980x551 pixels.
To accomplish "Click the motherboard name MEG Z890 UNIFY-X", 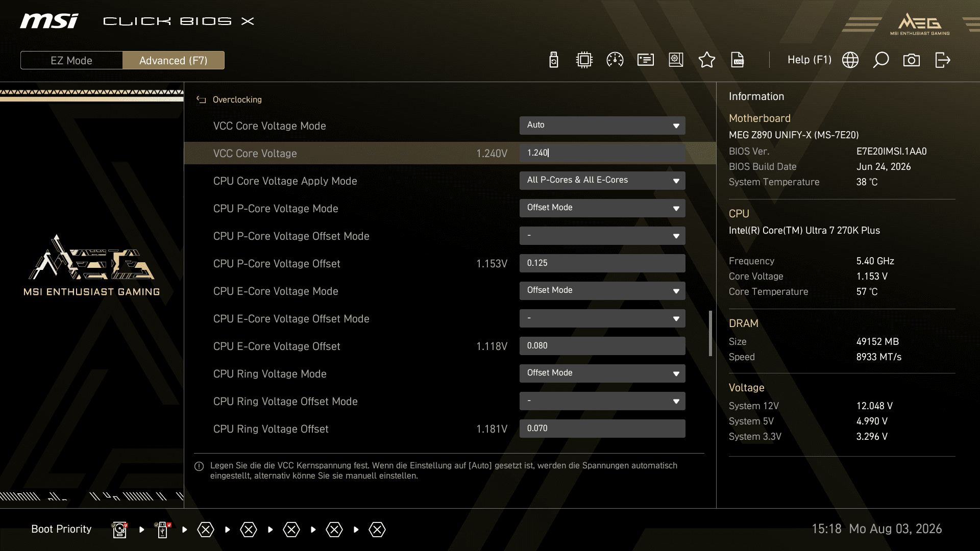I will (794, 135).
